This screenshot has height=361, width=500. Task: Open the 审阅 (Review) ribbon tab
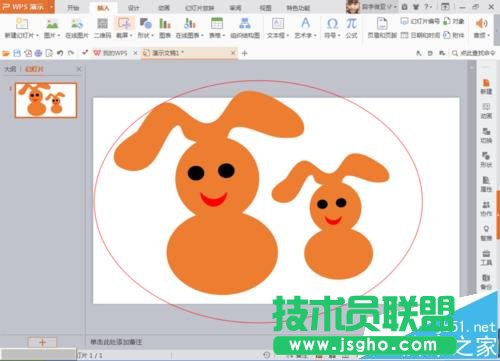tap(235, 8)
